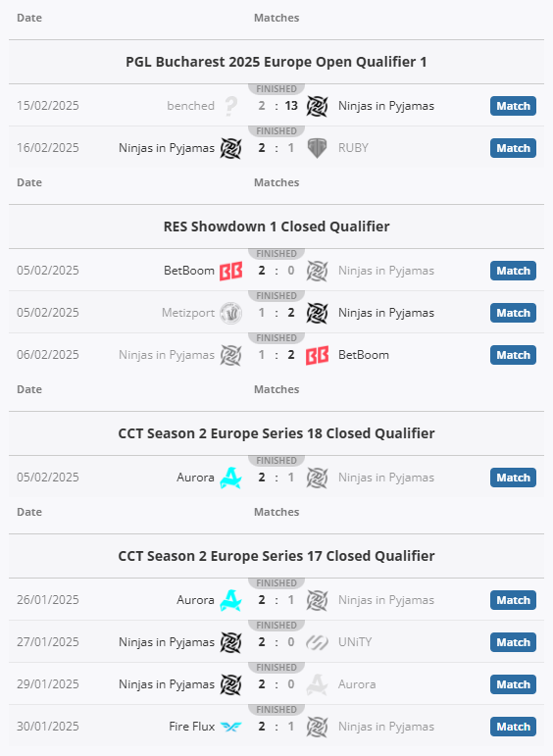Click the Aurora logo in 26/01/2025 match
Screen dimensions: 553x756
click(231, 600)
